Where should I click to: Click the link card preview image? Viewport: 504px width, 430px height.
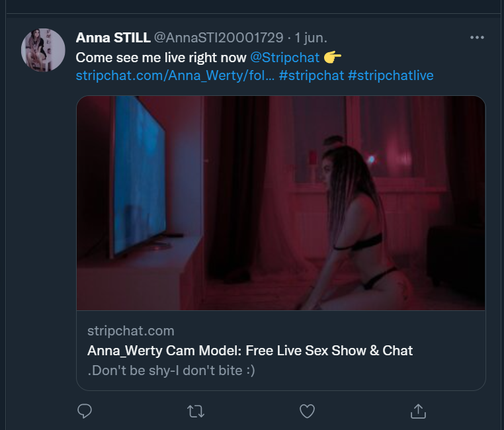pyautogui.click(x=280, y=202)
